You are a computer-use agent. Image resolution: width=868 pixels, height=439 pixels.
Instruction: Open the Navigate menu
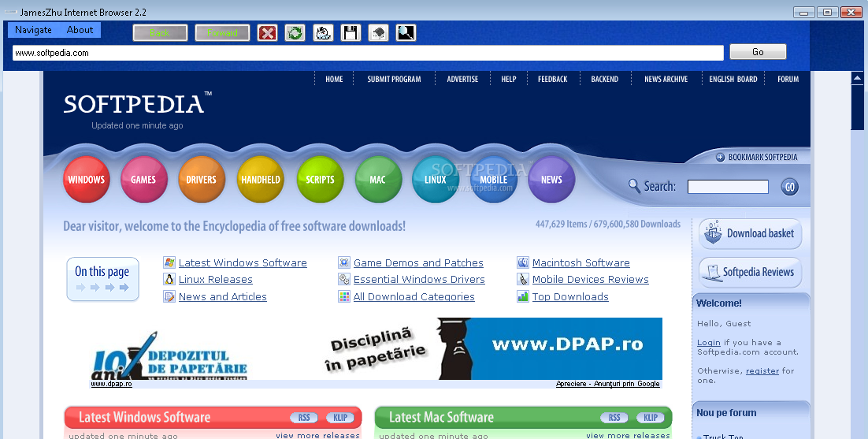click(33, 30)
